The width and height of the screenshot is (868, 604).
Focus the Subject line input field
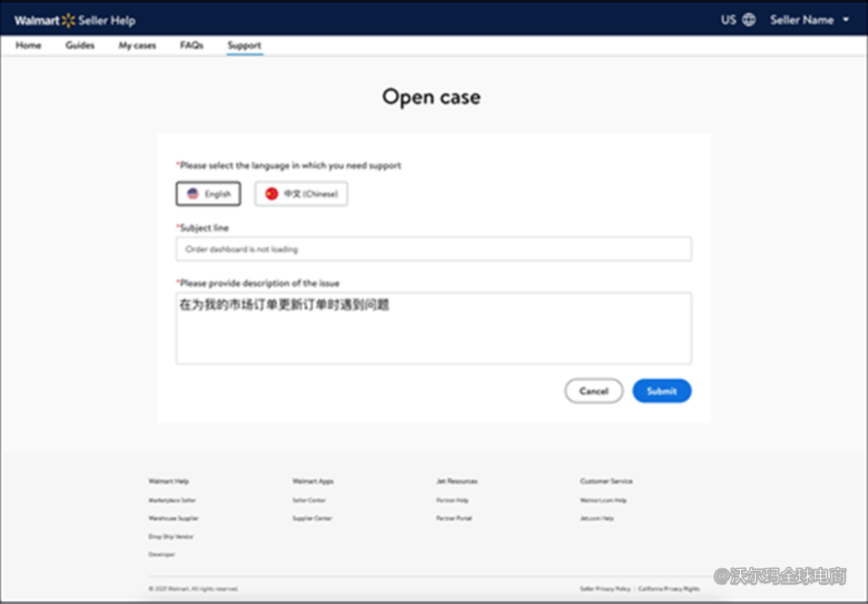coord(434,249)
